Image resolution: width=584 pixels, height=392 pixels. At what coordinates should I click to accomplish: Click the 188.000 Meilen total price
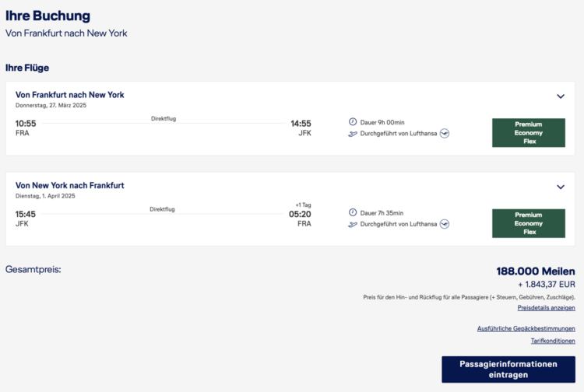pyautogui.click(x=536, y=271)
